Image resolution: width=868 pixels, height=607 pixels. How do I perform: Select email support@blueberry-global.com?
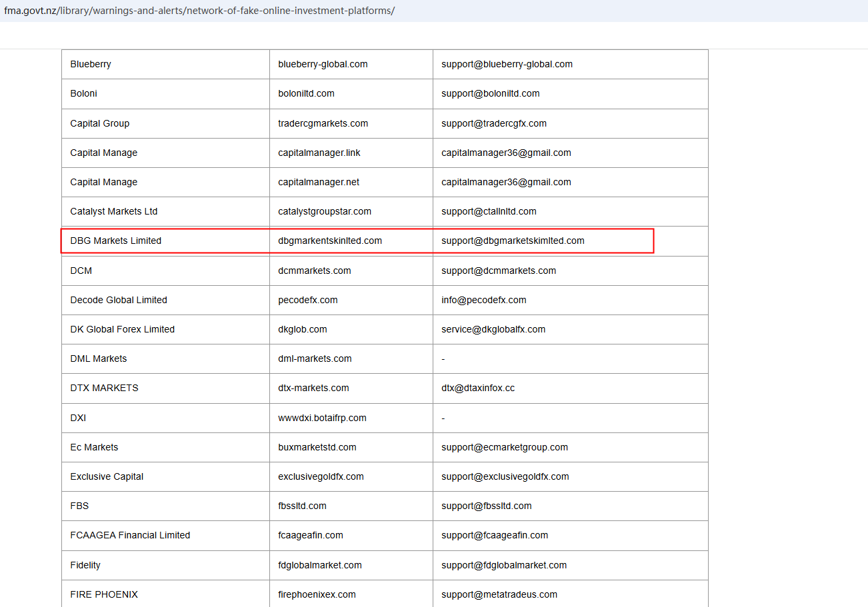click(x=507, y=64)
